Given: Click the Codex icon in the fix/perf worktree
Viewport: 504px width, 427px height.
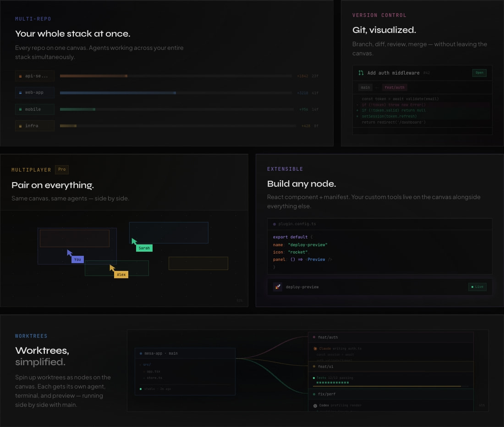Looking at the screenshot, I should [x=315, y=405].
